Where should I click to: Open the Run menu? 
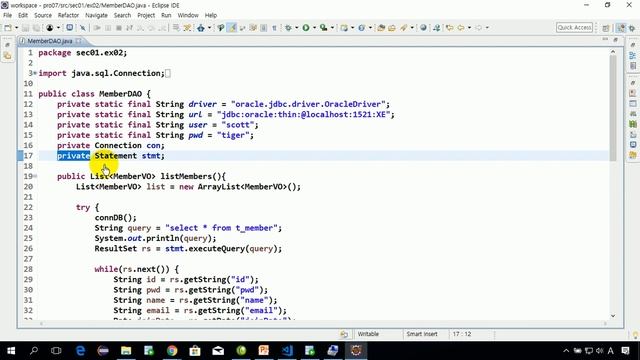[166, 15]
